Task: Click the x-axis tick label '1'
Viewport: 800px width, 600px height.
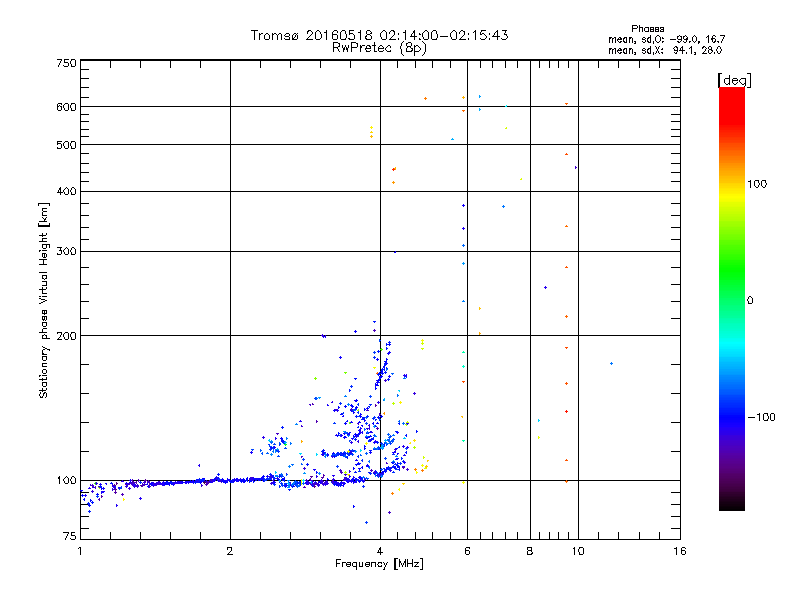Action: [80, 551]
